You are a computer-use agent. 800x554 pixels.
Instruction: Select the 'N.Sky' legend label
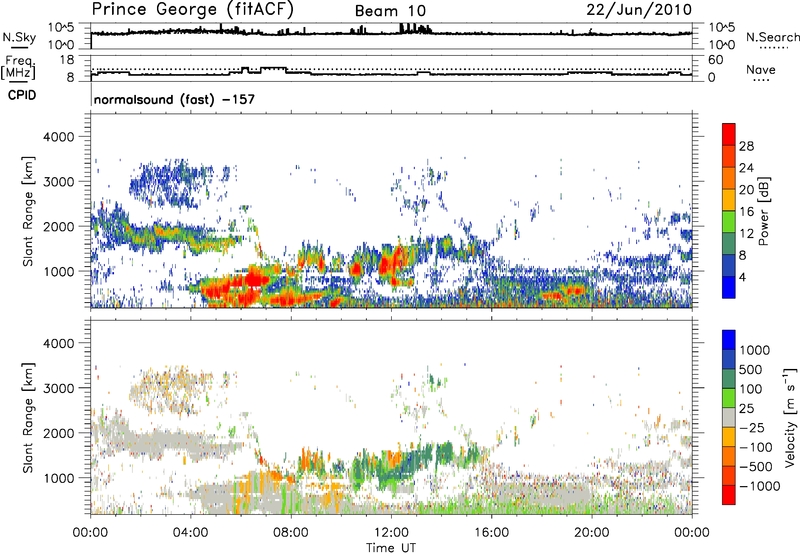(x=19, y=37)
